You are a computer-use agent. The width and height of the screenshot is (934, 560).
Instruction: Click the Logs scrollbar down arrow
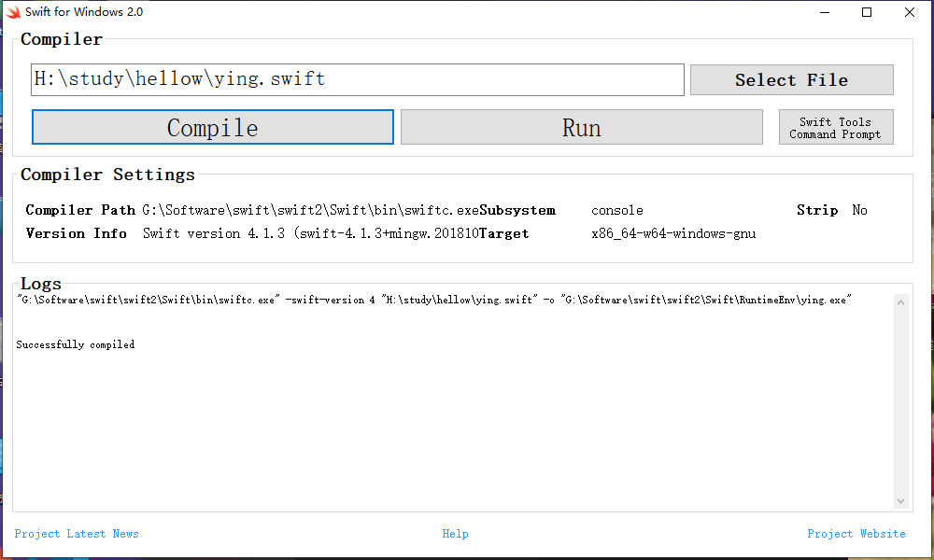click(x=900, y=500)
